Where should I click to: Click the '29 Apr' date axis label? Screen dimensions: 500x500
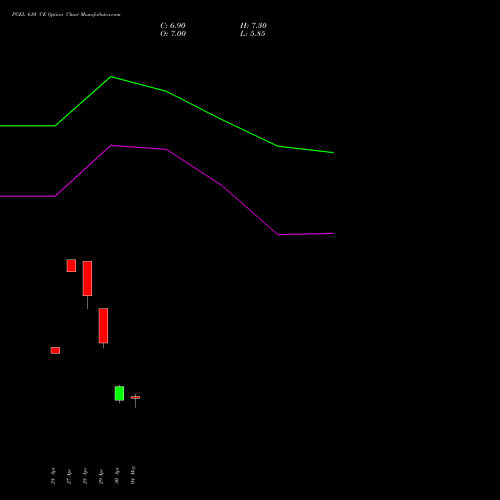[x=101, y=476]
